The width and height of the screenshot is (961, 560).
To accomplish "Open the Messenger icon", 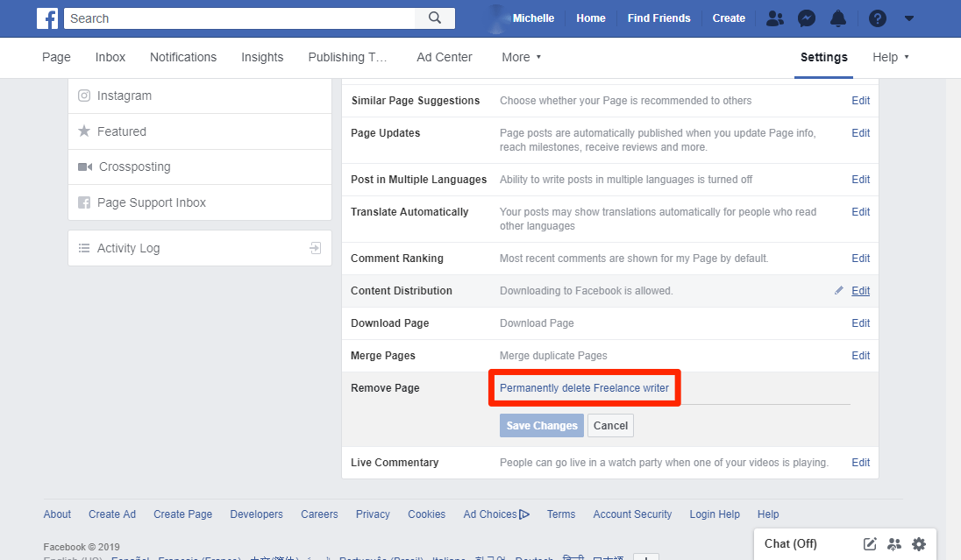I will pos(807,18).
